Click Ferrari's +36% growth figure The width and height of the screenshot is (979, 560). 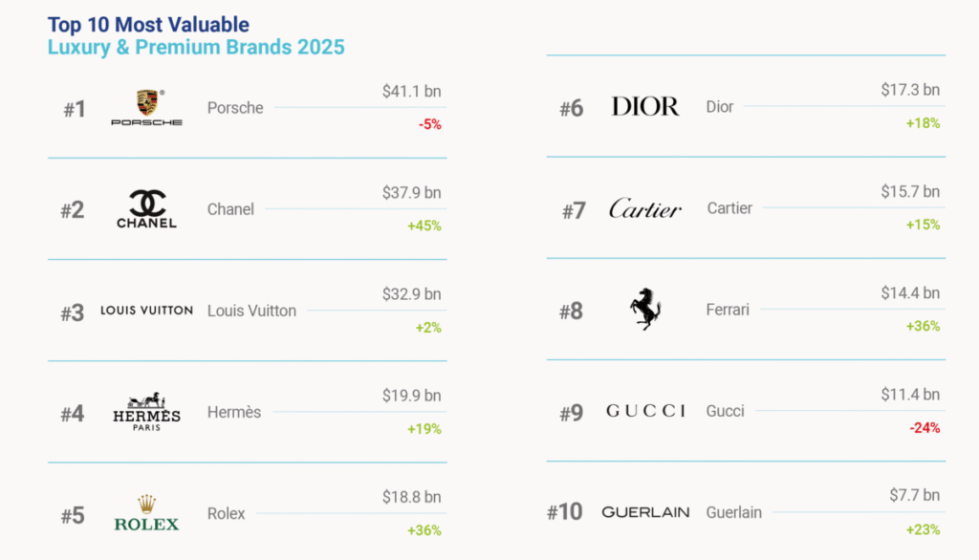923,327
